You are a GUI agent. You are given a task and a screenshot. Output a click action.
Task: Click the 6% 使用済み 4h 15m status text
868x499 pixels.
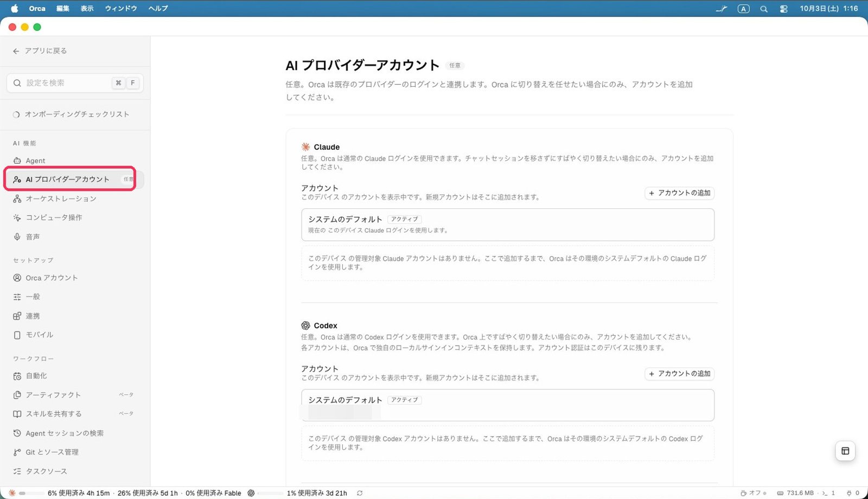tap(79, 493)
